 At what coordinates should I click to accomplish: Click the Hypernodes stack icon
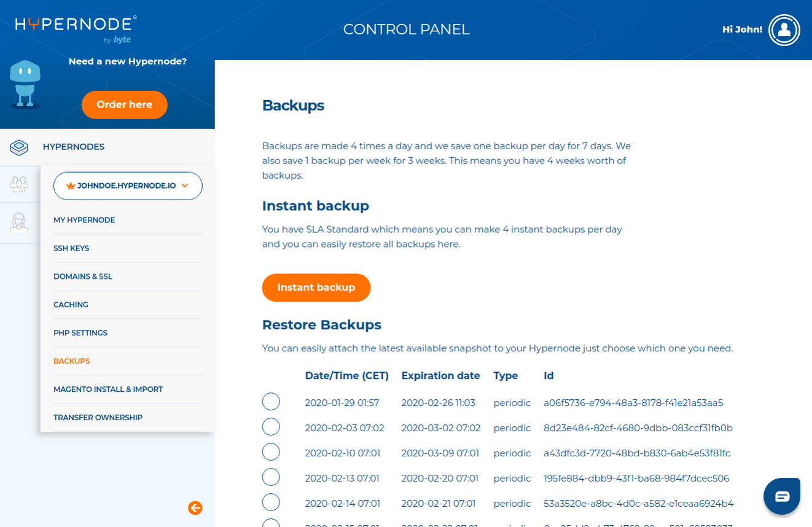(19, 147)
